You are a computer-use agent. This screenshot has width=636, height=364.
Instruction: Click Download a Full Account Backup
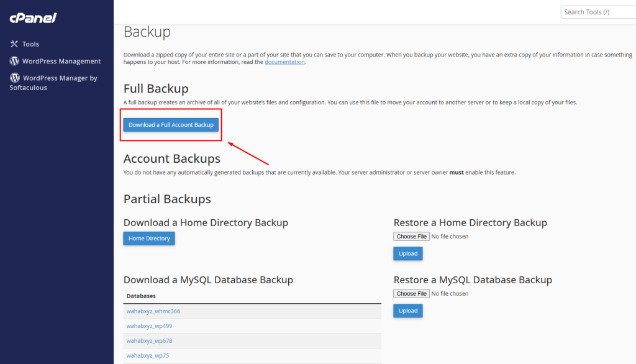(171, 125)
